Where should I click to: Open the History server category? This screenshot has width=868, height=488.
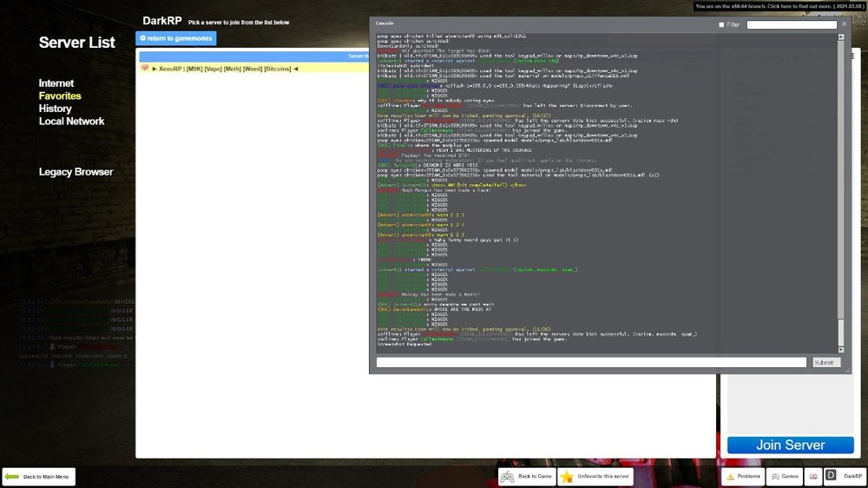55,109
